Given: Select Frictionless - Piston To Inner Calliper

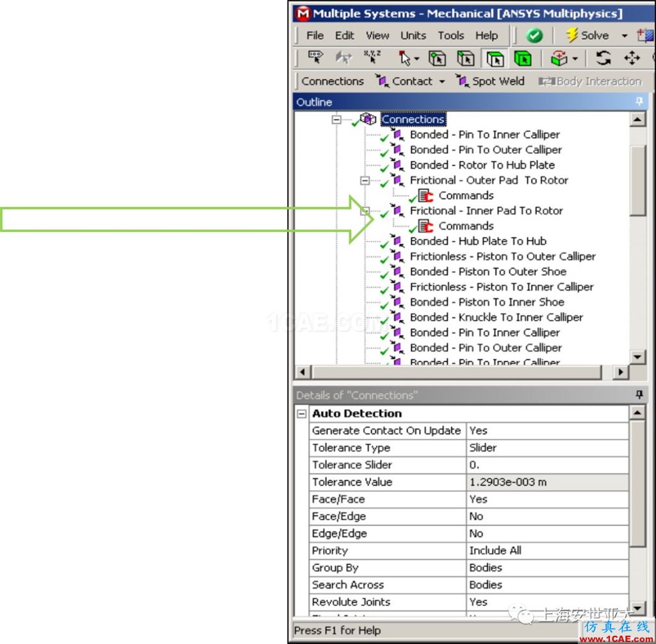Looking at the screenshot, I should (x=502, y=286).
